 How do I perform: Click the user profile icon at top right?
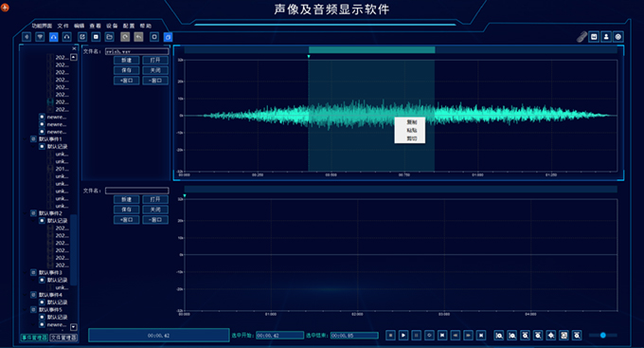606,37
